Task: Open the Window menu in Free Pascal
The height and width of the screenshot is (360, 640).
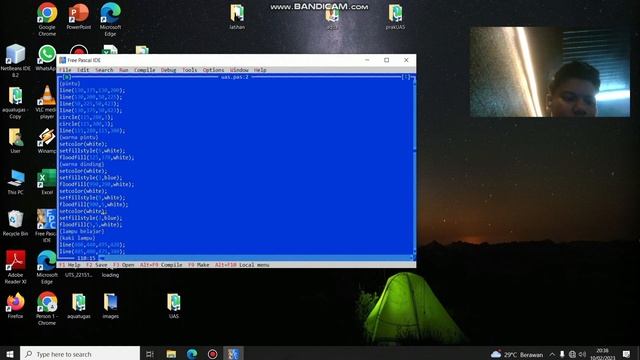Action: [239, 70]
